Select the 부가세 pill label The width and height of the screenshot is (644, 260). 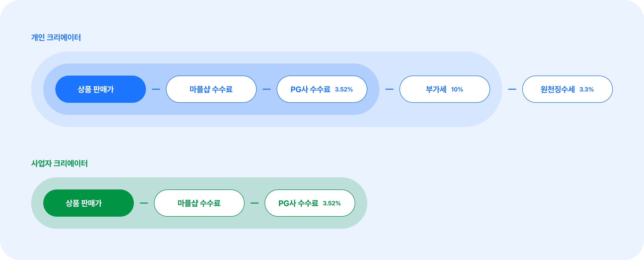click(x=436, y=89)
